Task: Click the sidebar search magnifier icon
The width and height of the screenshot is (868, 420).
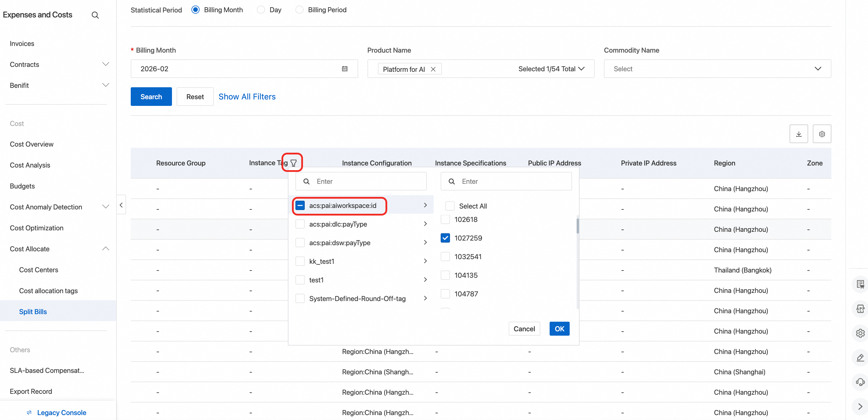Action: point(95,15)
